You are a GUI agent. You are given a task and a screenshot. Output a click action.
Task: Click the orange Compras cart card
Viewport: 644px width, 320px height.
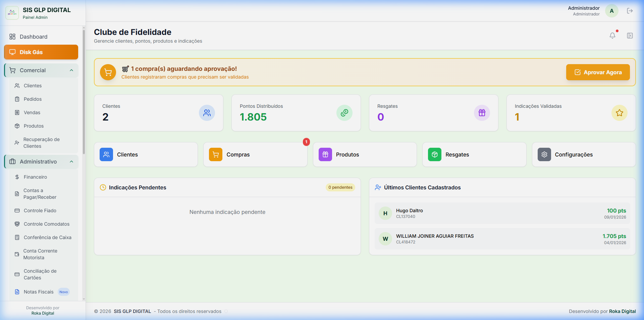[x=255, y=154]
